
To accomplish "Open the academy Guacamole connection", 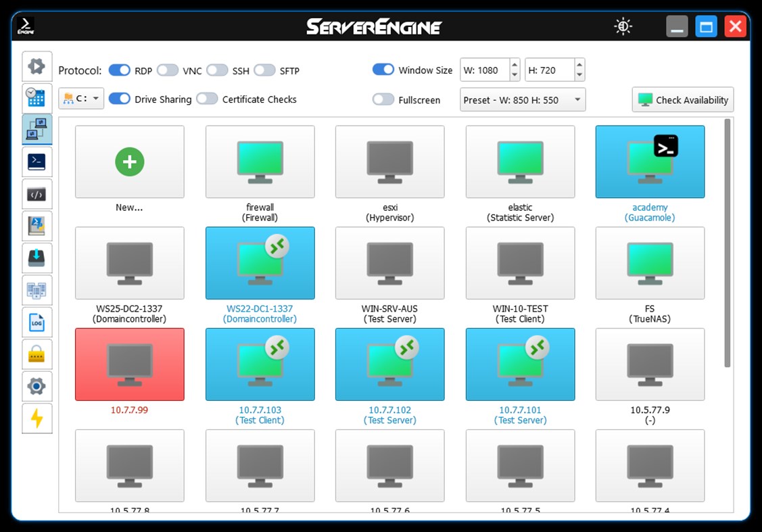I will (650, 162).
